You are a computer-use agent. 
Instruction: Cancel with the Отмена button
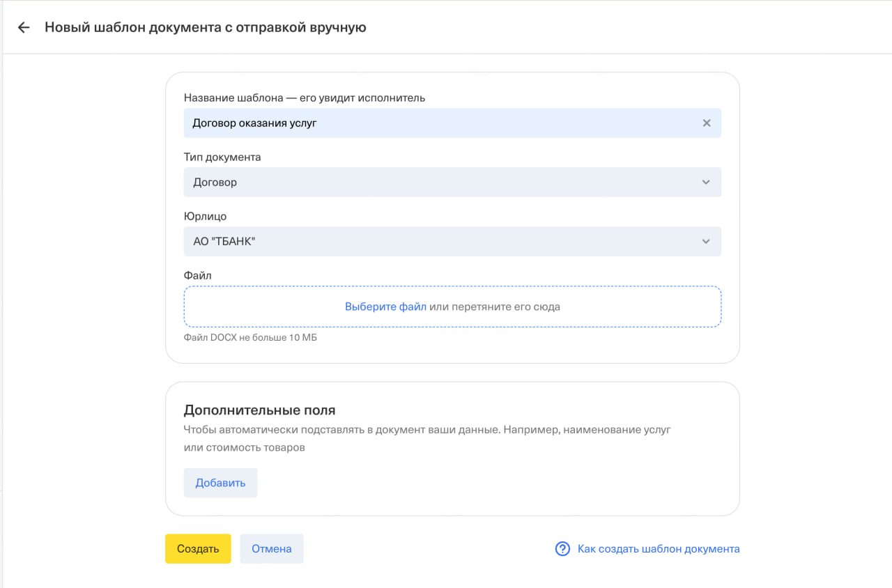271,549
